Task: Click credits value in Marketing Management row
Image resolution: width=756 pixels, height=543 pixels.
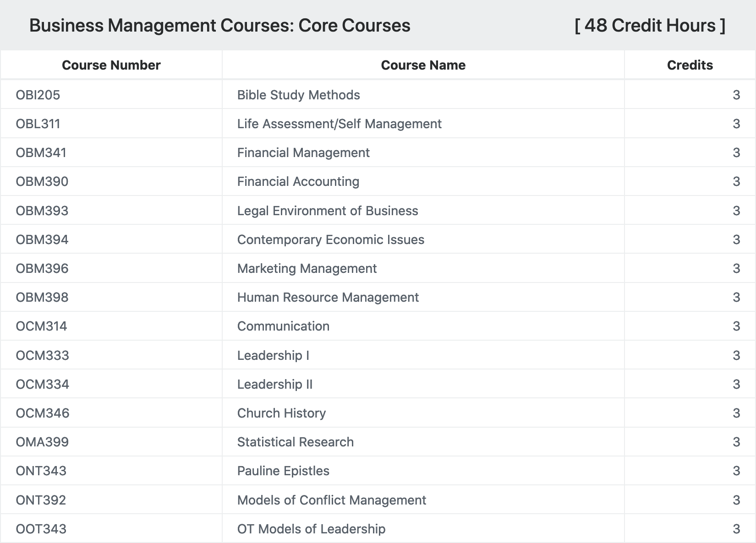Action: click(x=736, y=268)
